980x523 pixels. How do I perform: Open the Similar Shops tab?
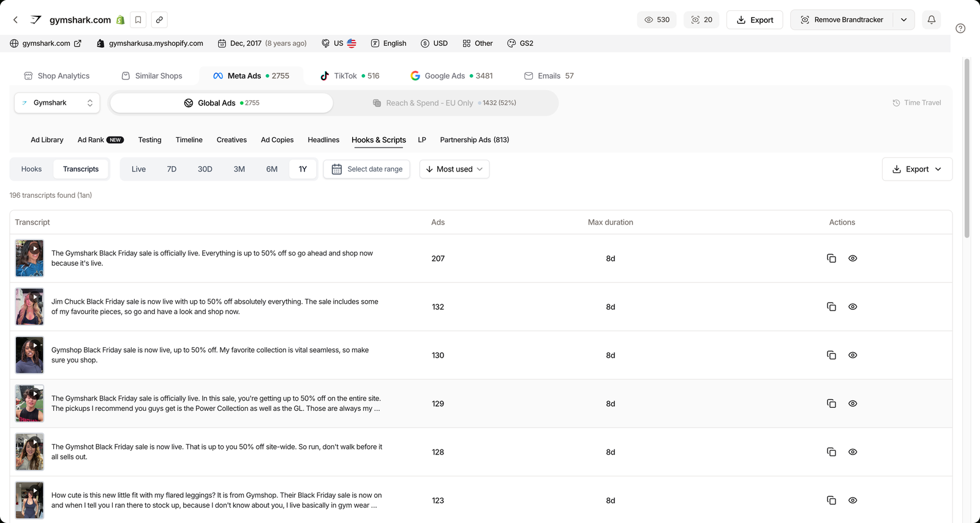click(152, 76)
